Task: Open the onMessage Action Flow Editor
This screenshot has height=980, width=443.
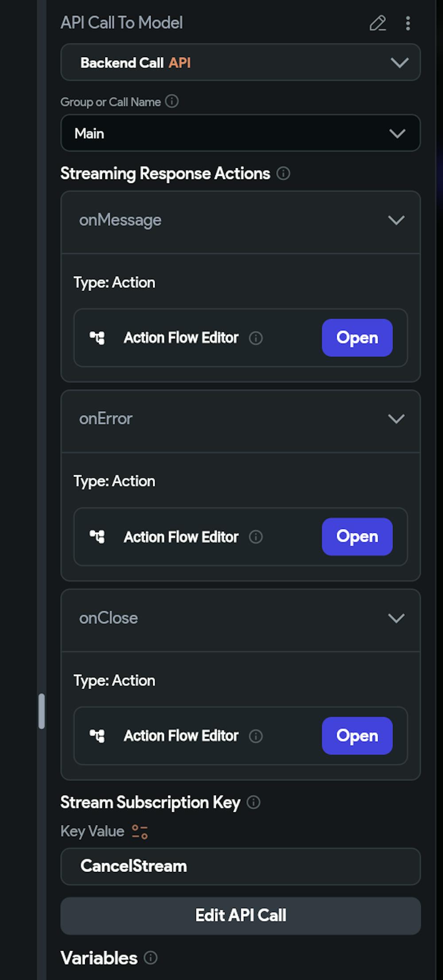Action: click(357, 338)
